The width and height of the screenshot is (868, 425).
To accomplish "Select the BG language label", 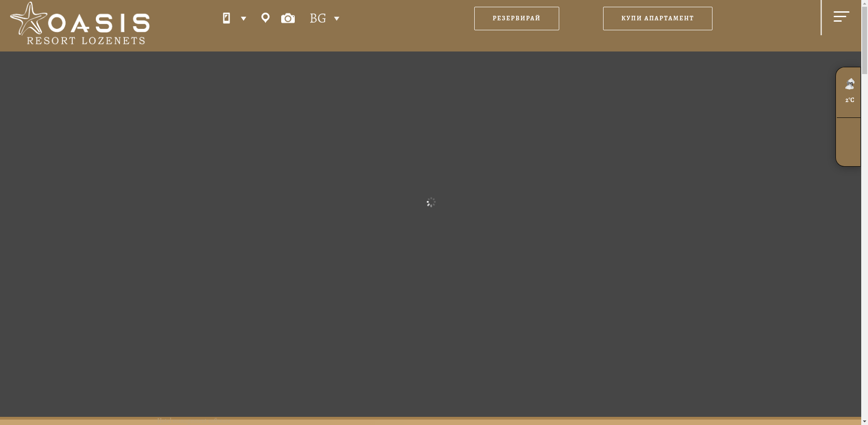I will pos(318,19).
